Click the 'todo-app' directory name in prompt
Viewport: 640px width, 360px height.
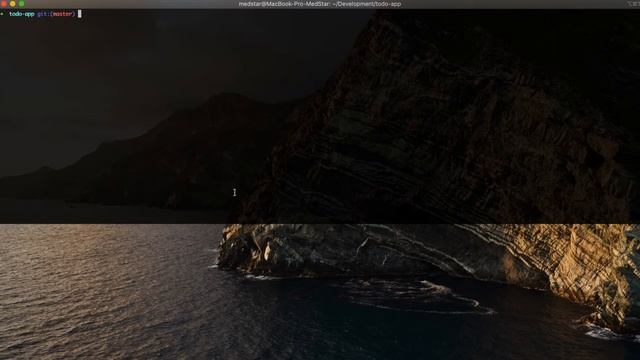tap(22, 14)
